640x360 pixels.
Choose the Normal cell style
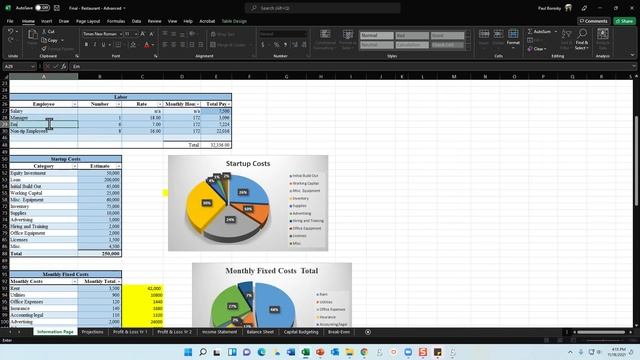(x=376, y=36)
